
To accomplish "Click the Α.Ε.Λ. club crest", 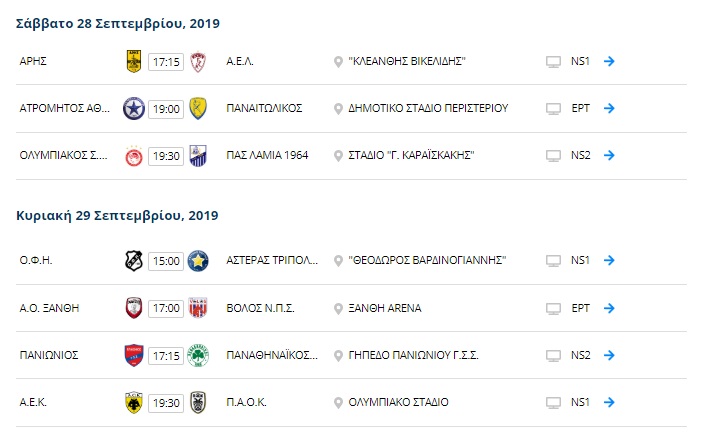I will 198,62.
